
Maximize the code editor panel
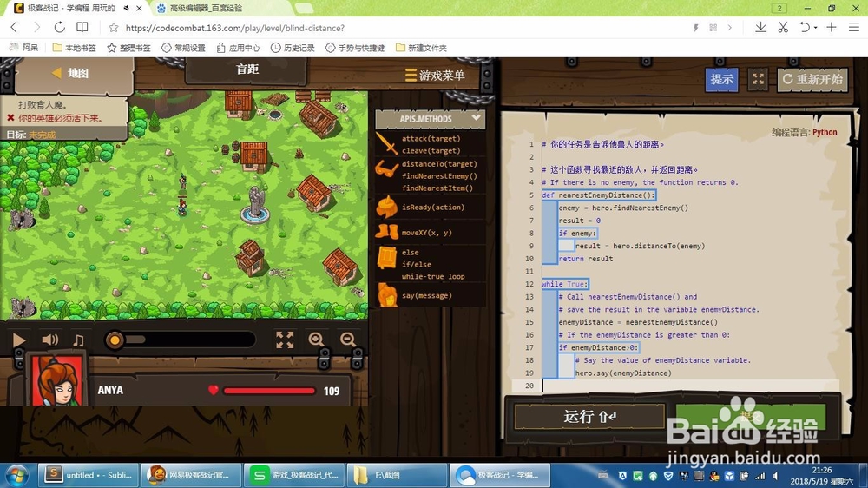(758, 80)
